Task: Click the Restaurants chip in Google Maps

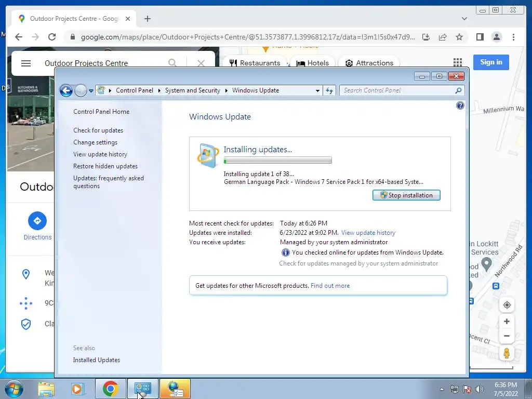Action: (x=255, y=63)
